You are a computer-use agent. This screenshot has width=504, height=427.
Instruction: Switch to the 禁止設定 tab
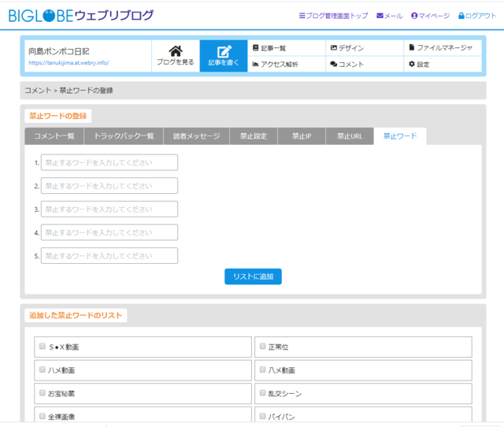point(254,136)
